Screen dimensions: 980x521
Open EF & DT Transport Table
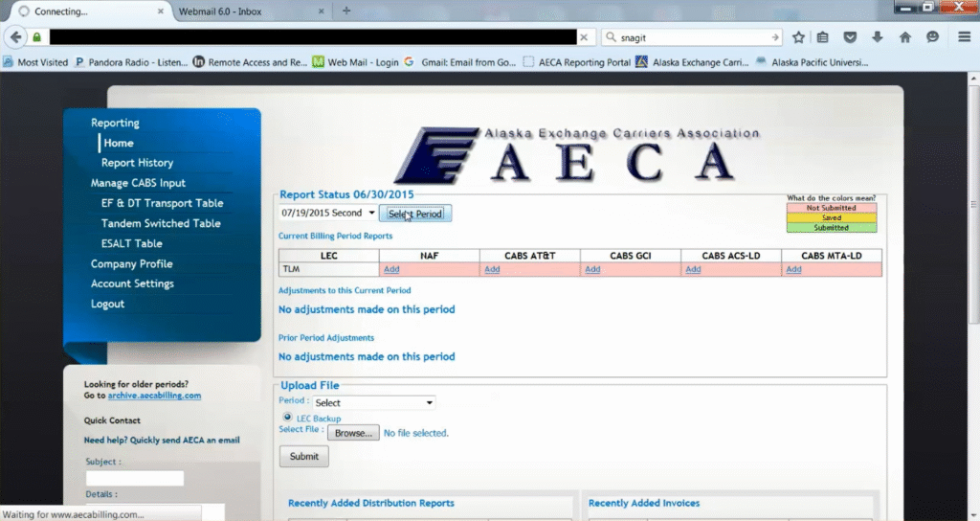tap(163, 203)
